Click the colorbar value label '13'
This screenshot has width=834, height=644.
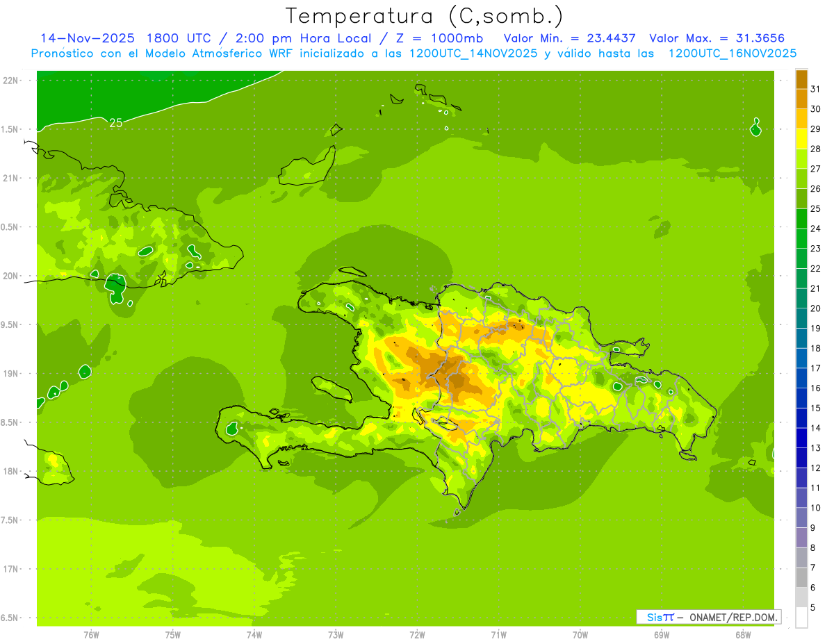(816, 448)
